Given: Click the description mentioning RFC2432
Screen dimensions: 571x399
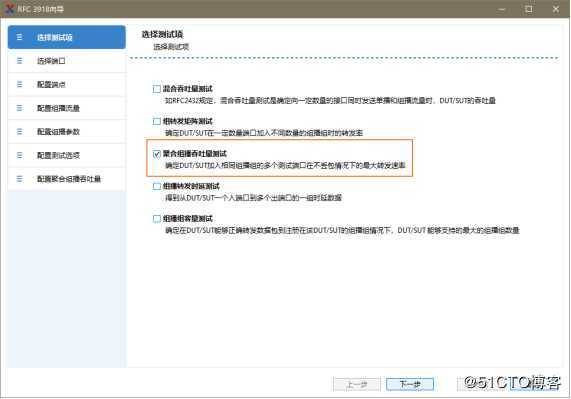Looking at the screenshot, I should coord(330,100).
